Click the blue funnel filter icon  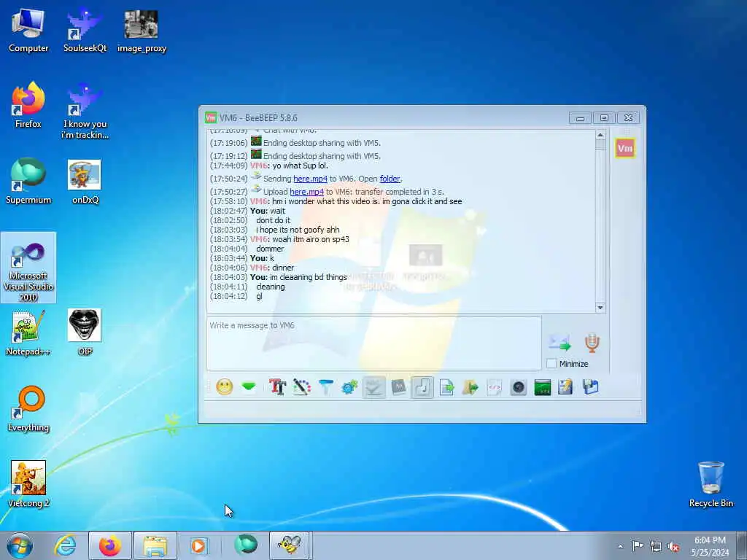pos(326,386)
